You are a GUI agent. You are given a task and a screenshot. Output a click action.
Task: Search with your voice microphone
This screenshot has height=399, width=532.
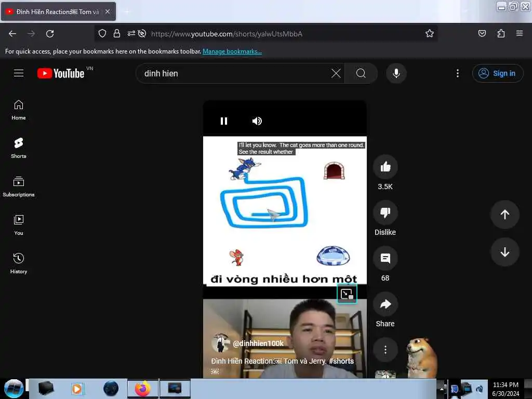(x=396, y=73)
